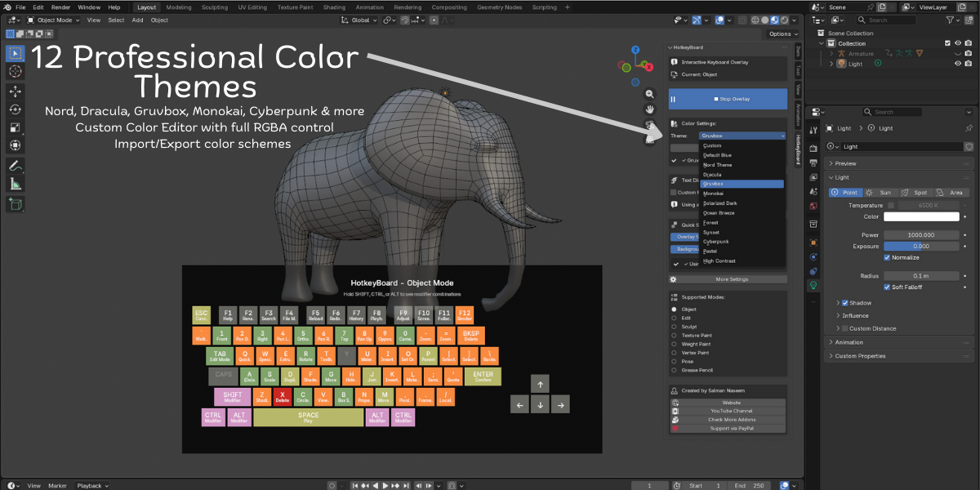The width and height of the screenshot is (980, 490).
Task: Expand the Armature item in outliner
Action: [x=832, y=54]
